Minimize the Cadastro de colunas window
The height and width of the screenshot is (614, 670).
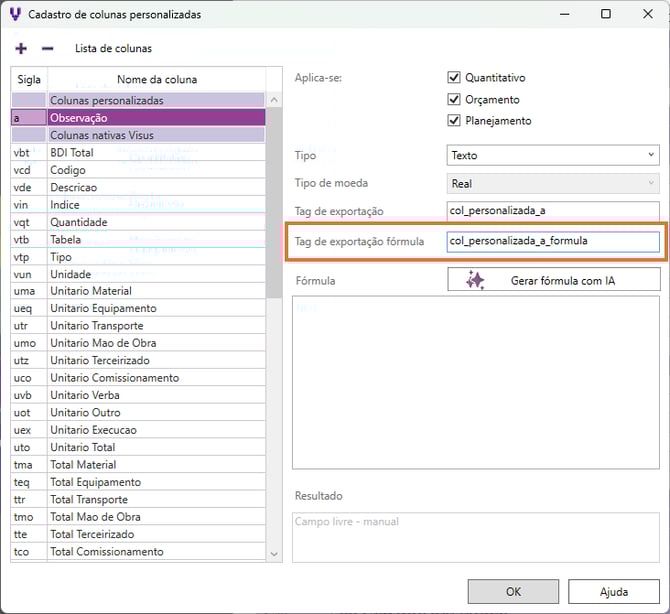pyautogui.click(x=565, y=14)
